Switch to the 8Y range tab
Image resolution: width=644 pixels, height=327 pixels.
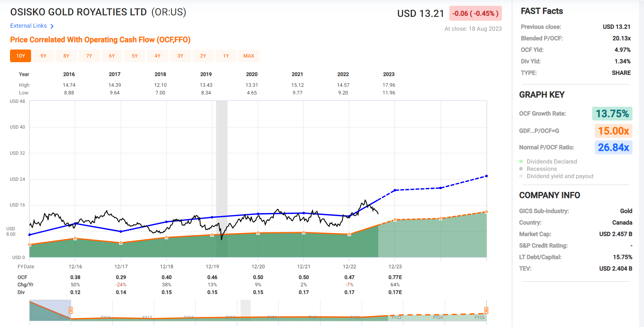tap(66, 56)
